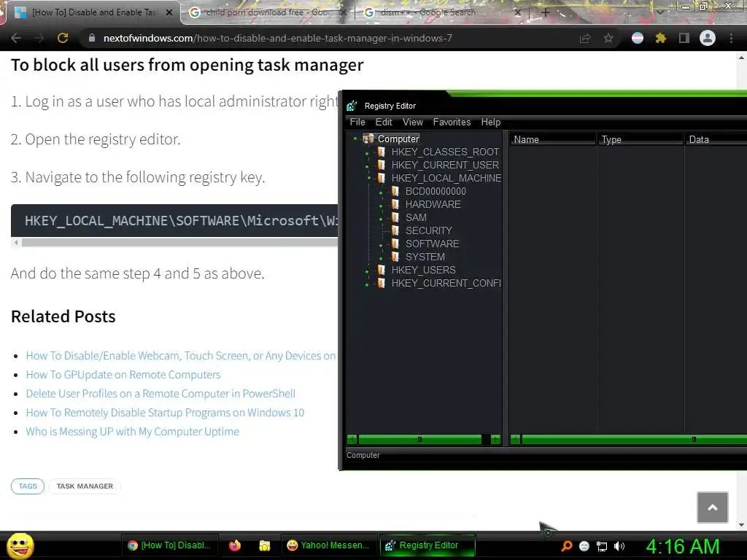
Task: Collapse the Computer root node in registry tree
Action: point(355,139)
